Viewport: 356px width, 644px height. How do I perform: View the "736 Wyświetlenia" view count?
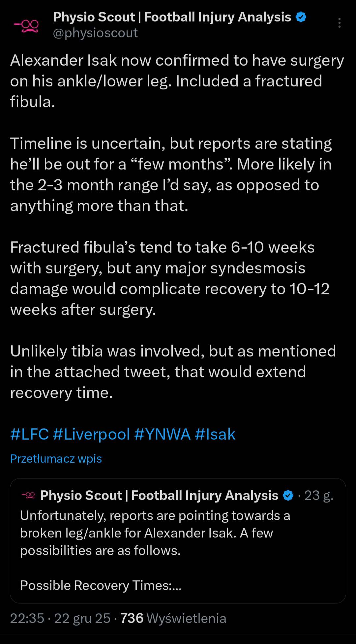pos(173,618)
